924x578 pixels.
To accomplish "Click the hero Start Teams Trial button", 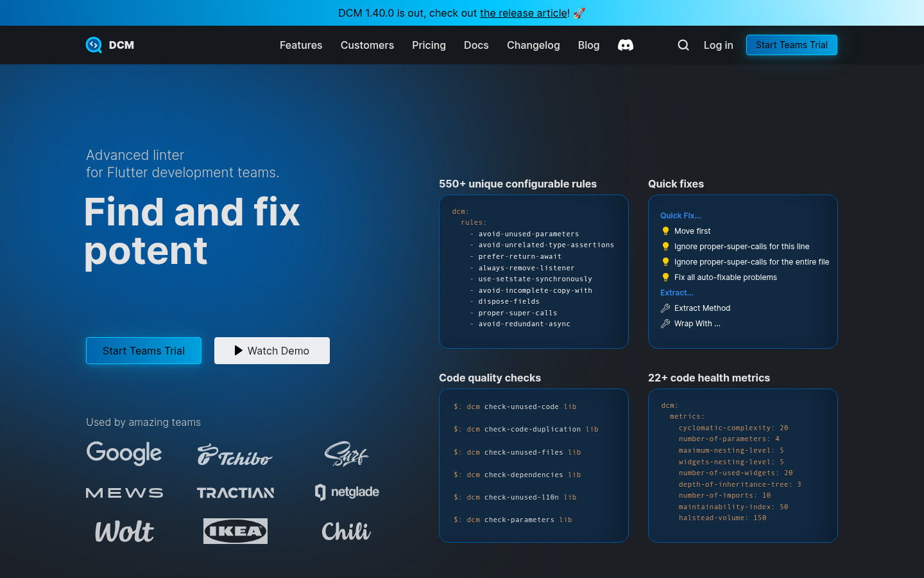I will click(x=144, y=351).
